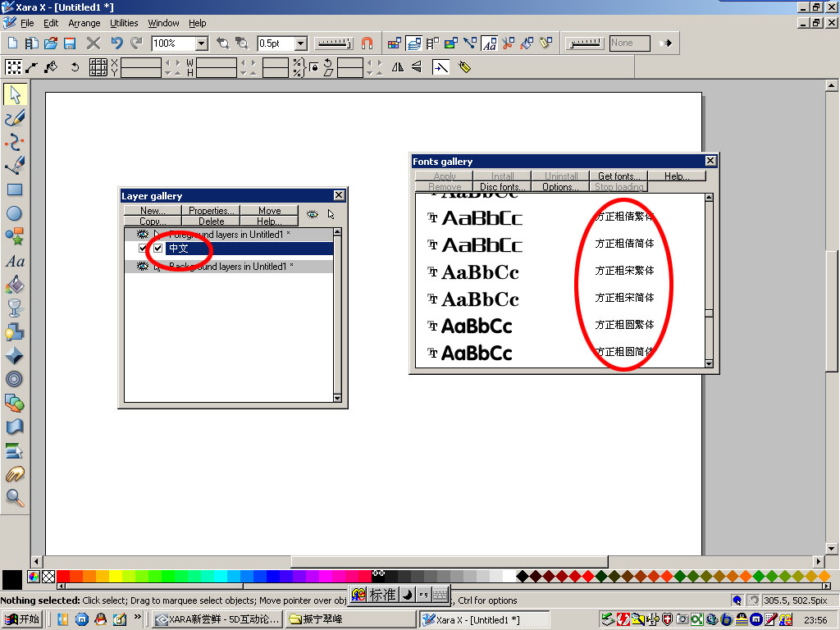840x630 pixels.
Task: Select the Push hand tool
Action: pyautogui.click(x=15, y=474)
